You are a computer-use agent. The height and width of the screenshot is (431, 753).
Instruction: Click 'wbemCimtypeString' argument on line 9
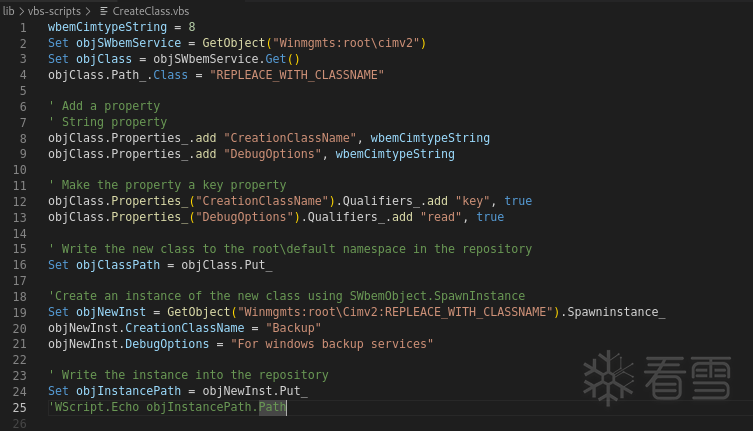395,154
